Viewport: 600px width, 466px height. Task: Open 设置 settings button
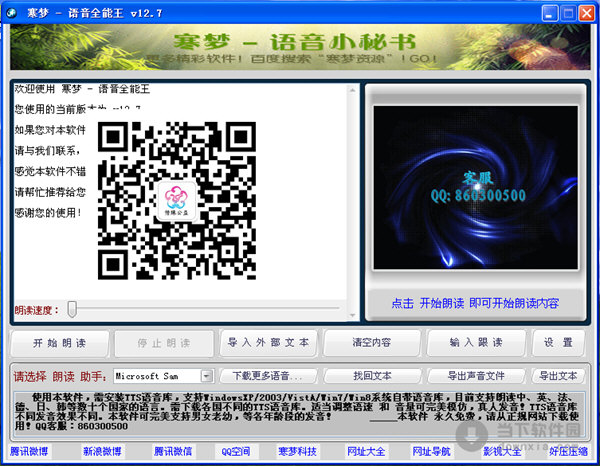coord(558,342)
